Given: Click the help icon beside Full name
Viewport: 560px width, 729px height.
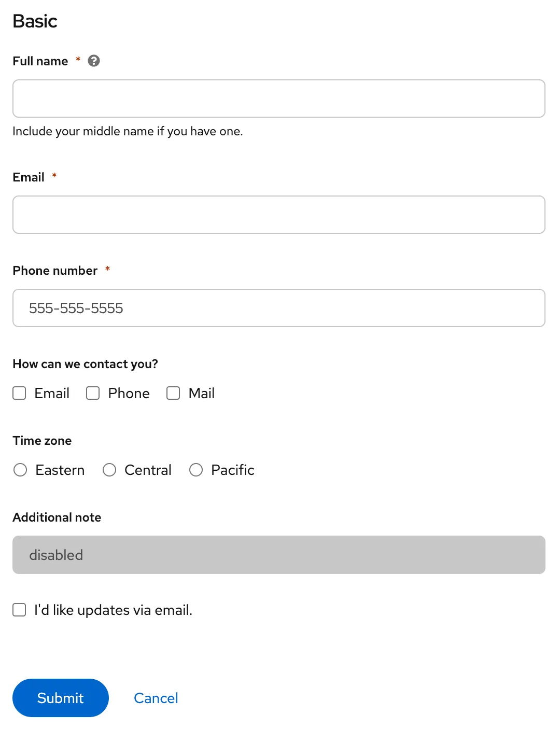Looking at the screenshot, I should tap(94, 61).
